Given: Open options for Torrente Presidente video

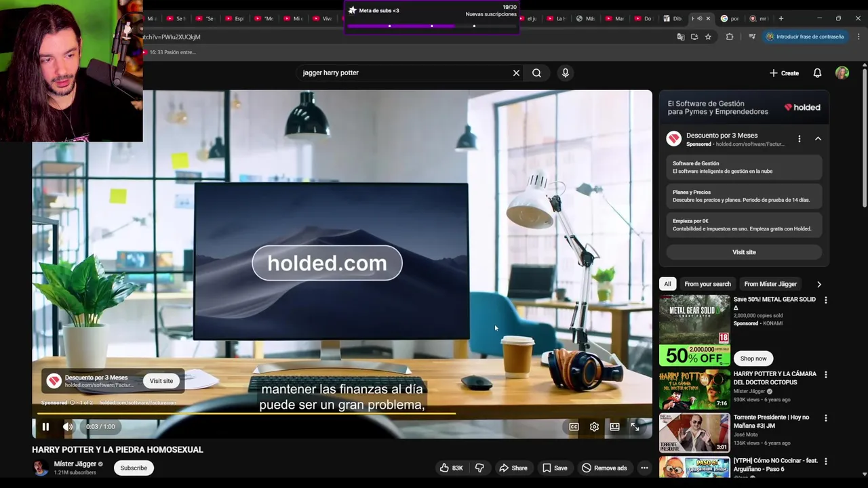Looking at the screenshot, I should click(x=825, y=418).
